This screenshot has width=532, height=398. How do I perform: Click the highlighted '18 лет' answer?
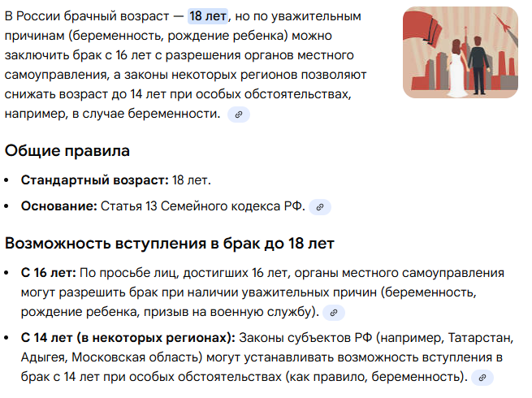click(208, 16)
